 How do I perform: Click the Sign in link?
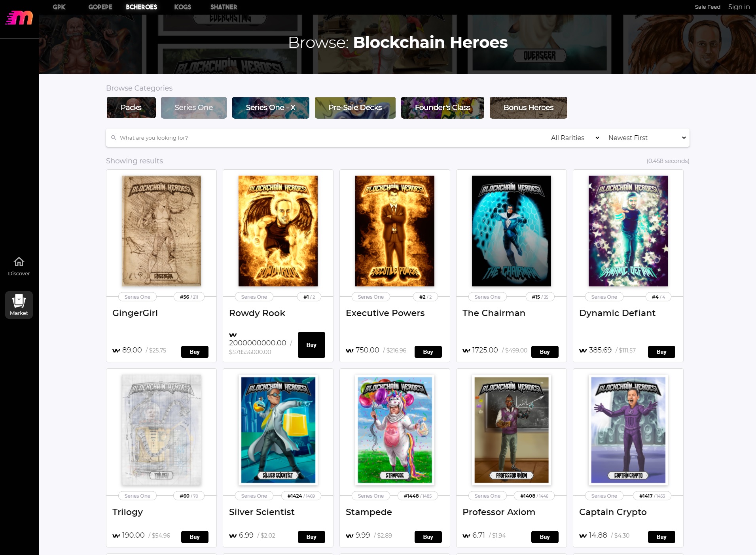(739, 7)
